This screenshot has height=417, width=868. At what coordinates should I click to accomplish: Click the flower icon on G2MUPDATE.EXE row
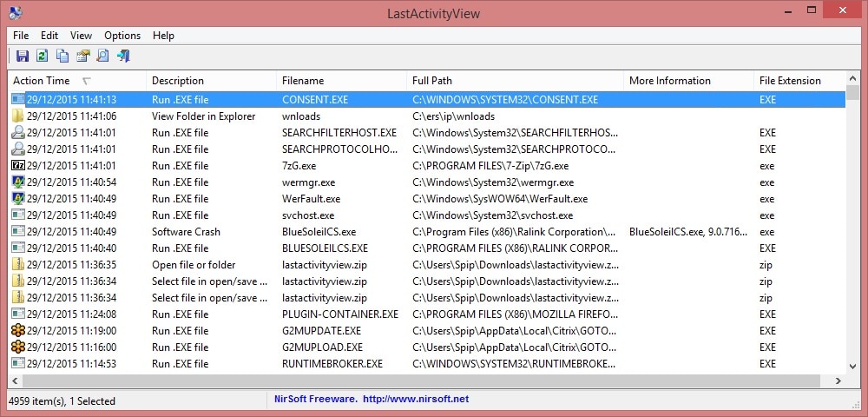[x=18, y=331]
